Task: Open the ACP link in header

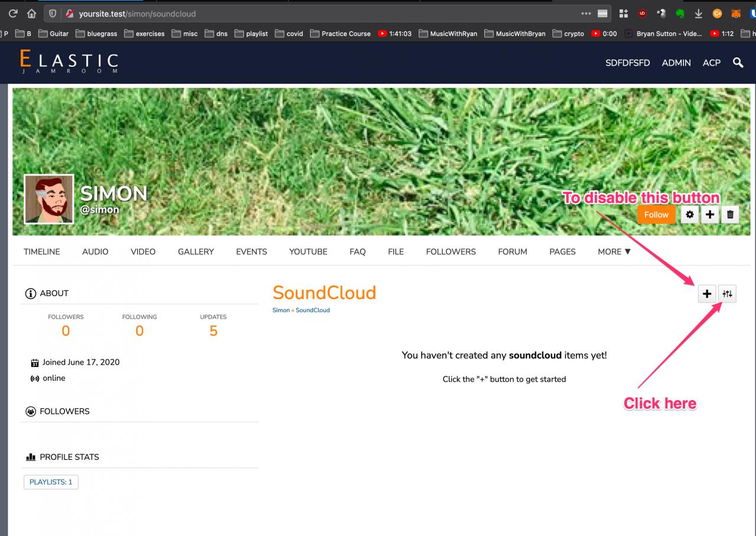Action: pos(711,63)
